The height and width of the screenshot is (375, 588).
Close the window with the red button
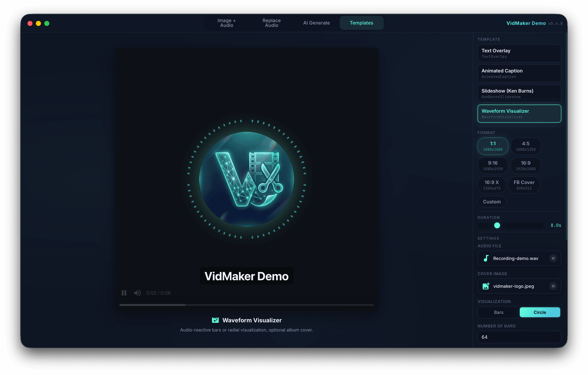(30, 23)
